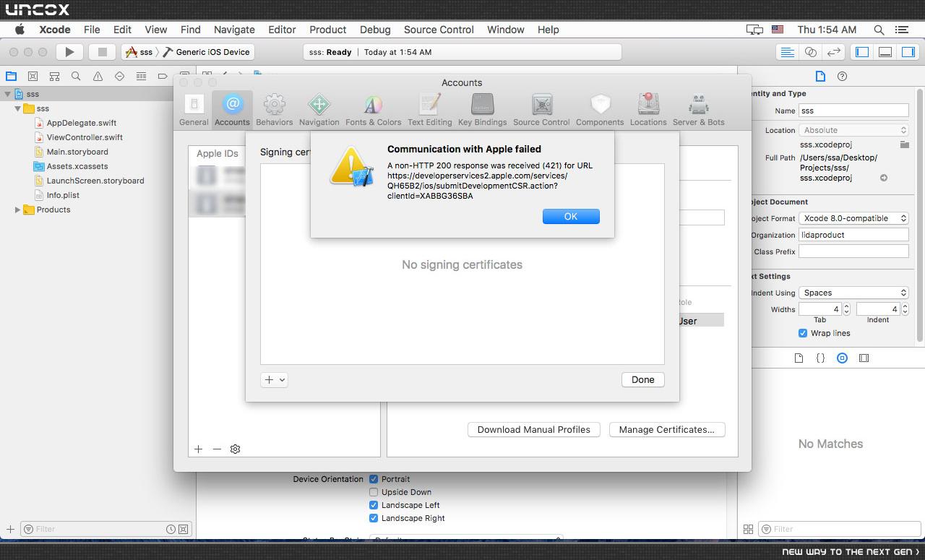Image resolution: width=925 pixels, height=560 pixels.
Task: Open the Navigate menu
Action: (x=234, y=30)
